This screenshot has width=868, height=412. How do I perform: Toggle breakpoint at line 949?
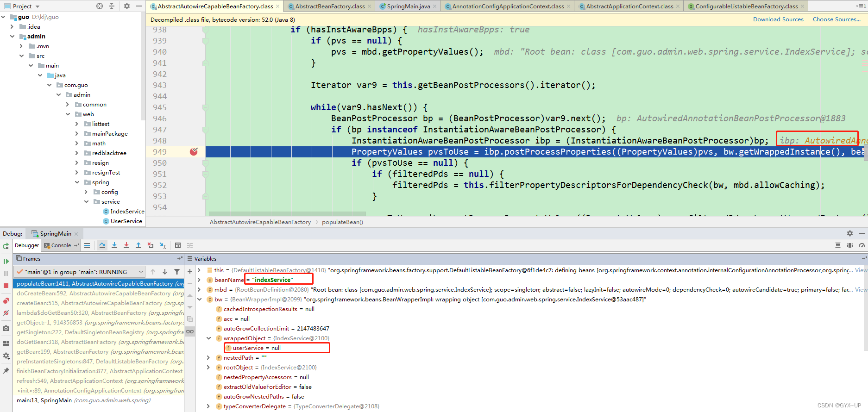tap(194, 152)
